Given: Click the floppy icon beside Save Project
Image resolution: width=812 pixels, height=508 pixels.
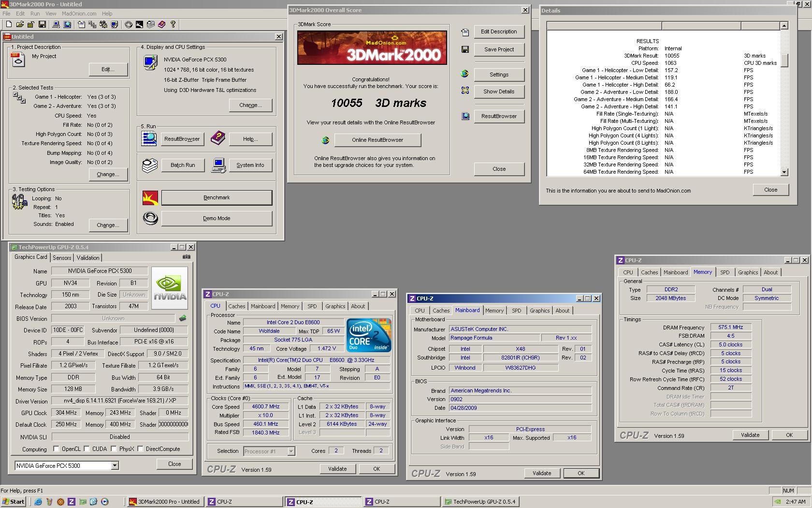Looking at the screenshot, I should [465, 49].
